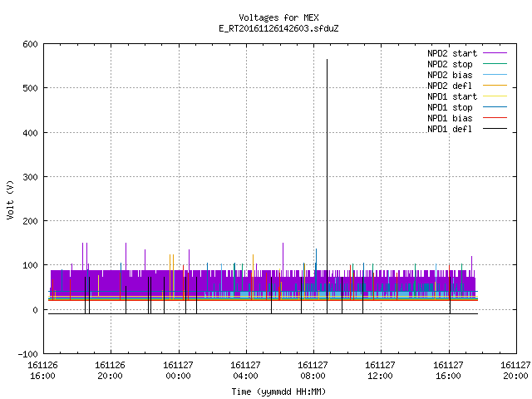This screenshot has width=532, height=399.
Task: Click the 600 y-axis tick label
Action: 31,44
